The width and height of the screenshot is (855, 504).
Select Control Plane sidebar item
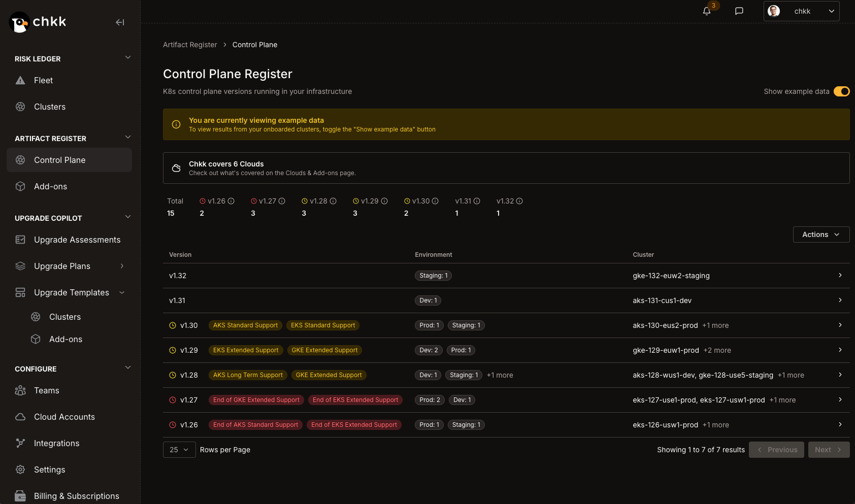pyautogui.click(x=69, y=160)
